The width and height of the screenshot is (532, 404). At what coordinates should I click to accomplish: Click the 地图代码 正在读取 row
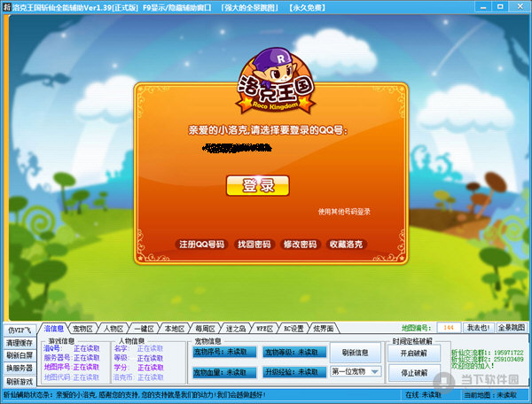click(x=72, y=377)
